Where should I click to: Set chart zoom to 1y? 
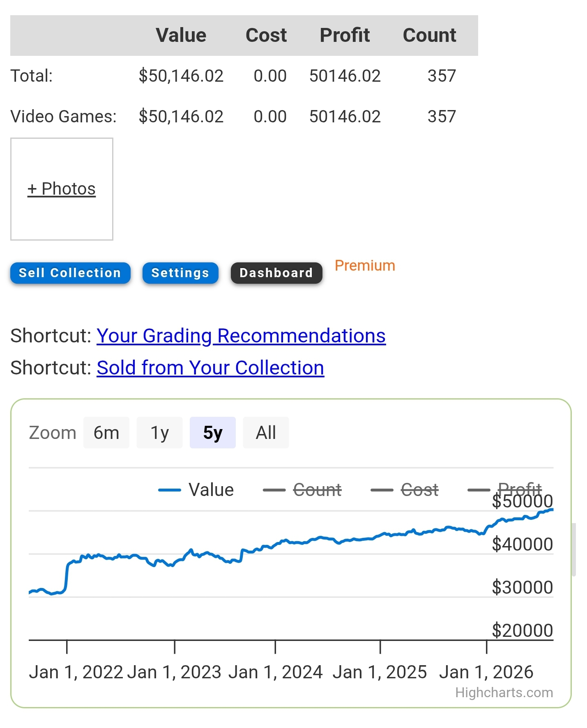tap(159, 432)
